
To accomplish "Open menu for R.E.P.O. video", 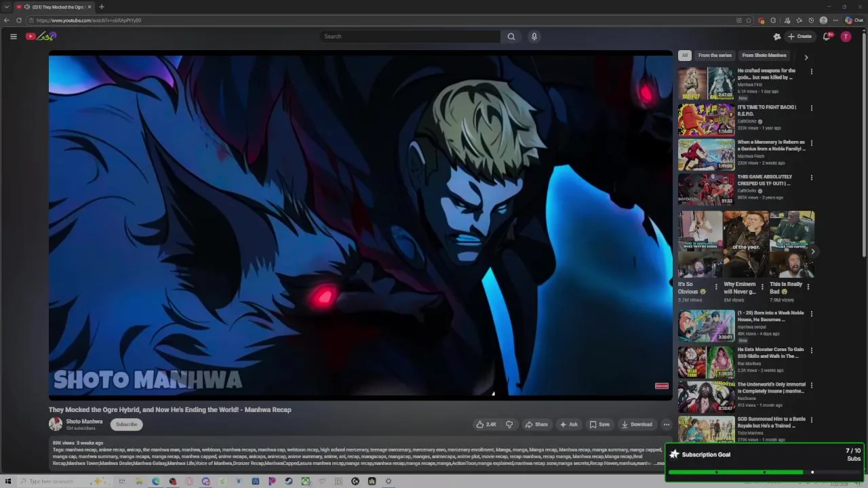I will [811, 108].
